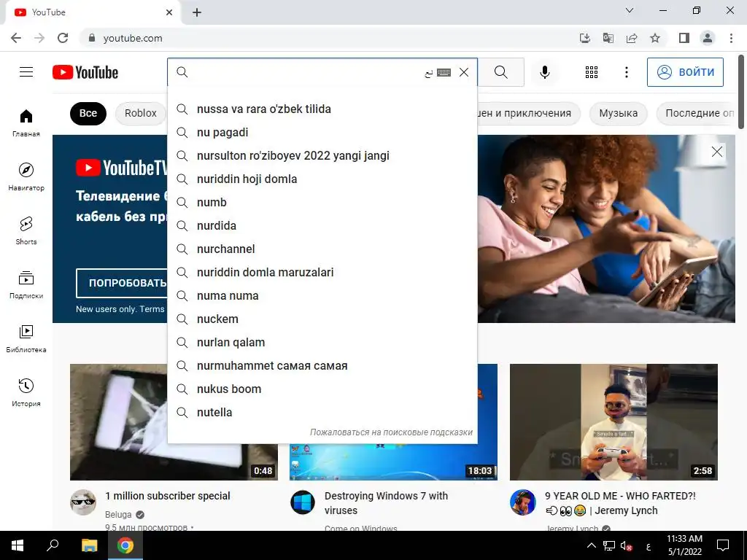The width and height of the screenshot is (747, 560).
Task: Show hidden system tray icons chevron
Action: click(x=591, y=545)
